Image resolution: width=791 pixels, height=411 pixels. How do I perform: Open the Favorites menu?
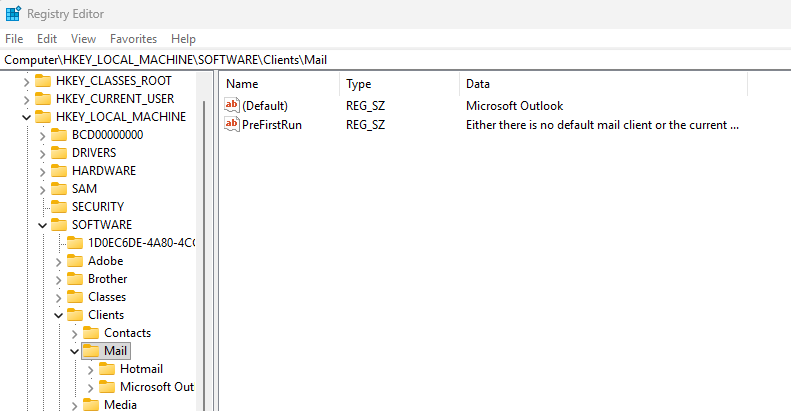(133, 39)
